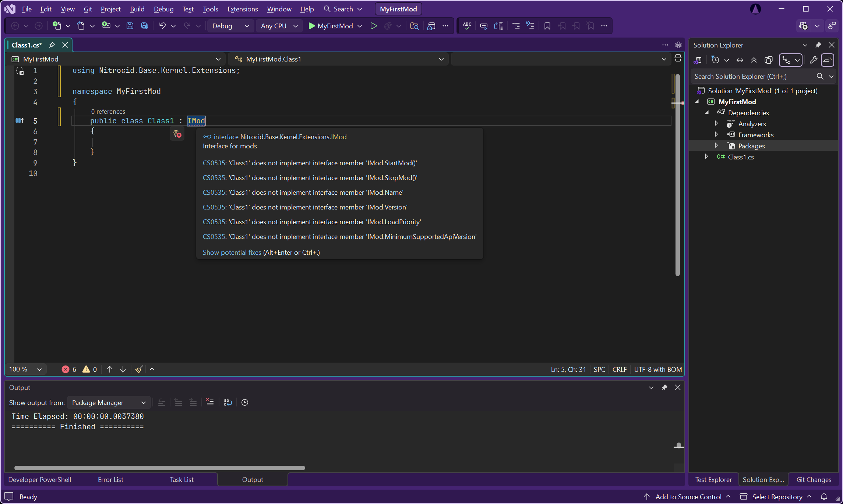The image size is (843, 504).
Task: Click Collapse All icon in Solution Explorer
Action: [x=754, y=60]
